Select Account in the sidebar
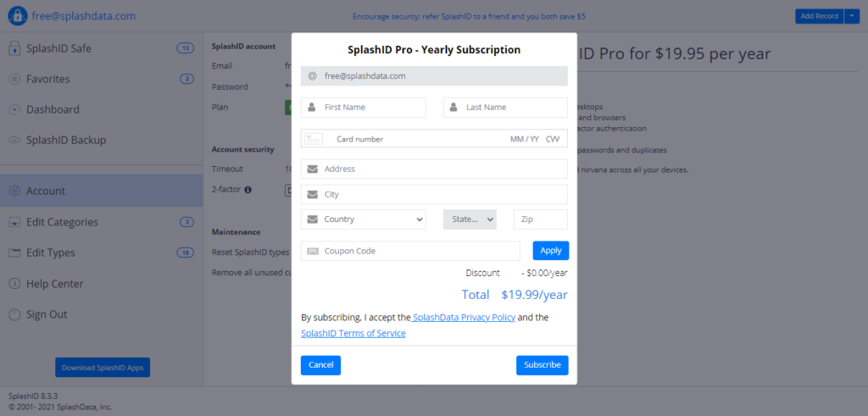The image size is (868, 416). [46, 191]
